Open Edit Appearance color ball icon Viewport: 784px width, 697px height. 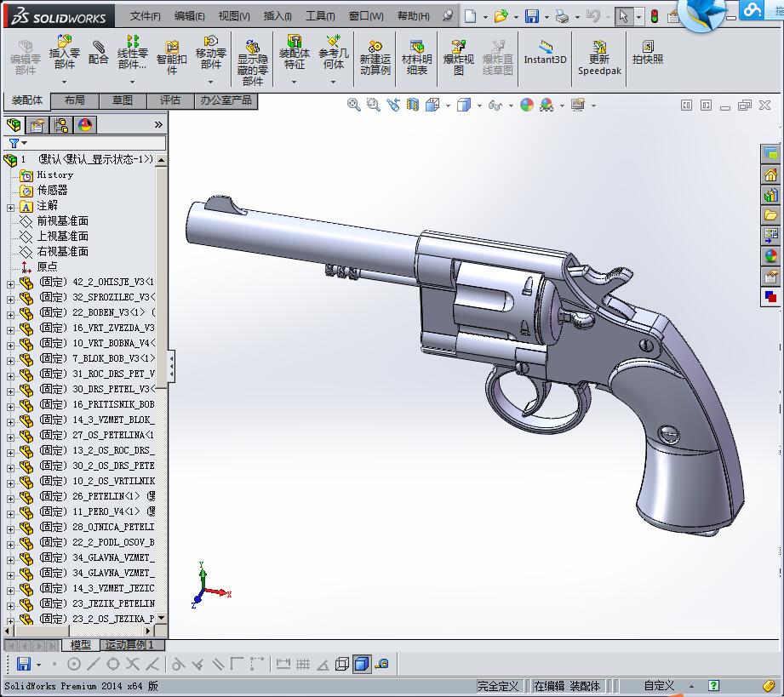click(x=527, y=105)
